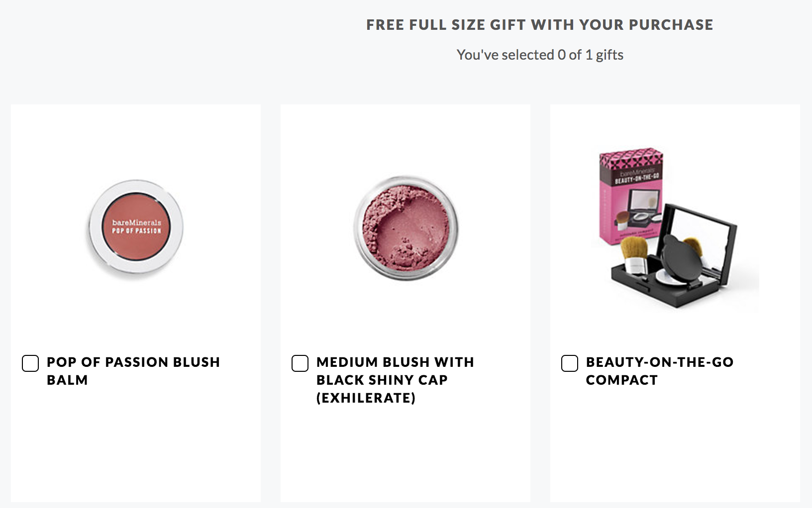Click the Pop of Passion balm product image
The width and height of the screenshot is (812, 508).
coord(136,228)
